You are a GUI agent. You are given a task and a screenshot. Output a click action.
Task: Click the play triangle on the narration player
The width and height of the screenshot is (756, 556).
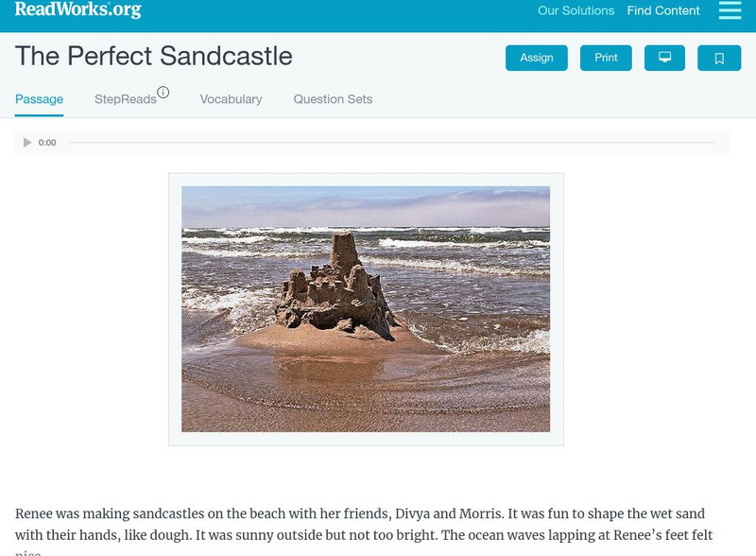point(26,143)
